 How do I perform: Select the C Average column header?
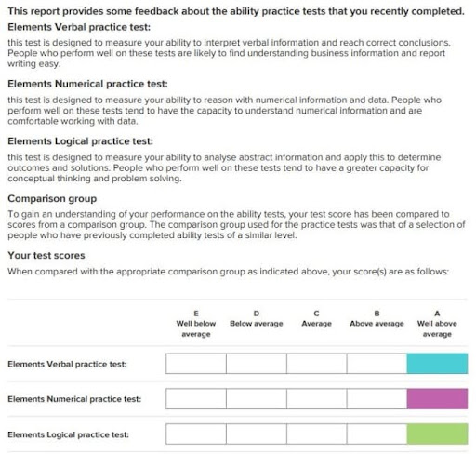pos(316,318)
